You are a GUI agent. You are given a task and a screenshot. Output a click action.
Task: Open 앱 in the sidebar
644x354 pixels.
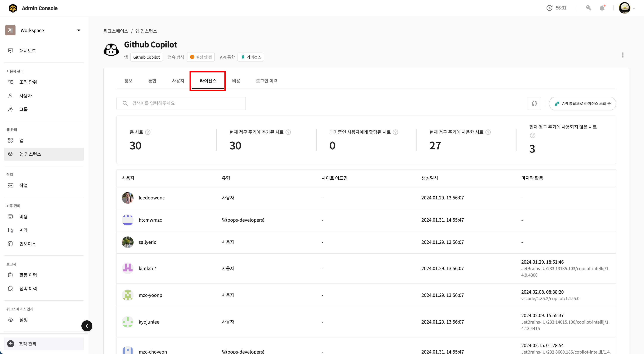(44, 140)
